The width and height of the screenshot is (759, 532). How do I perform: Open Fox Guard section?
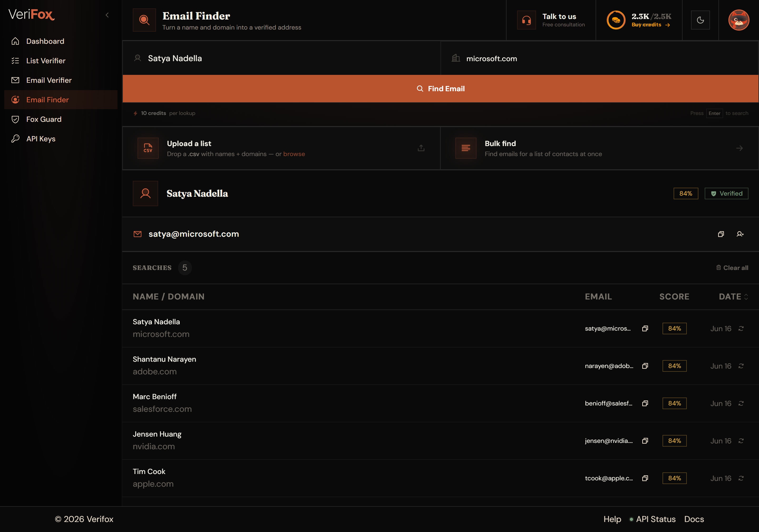tap(61, 119)
